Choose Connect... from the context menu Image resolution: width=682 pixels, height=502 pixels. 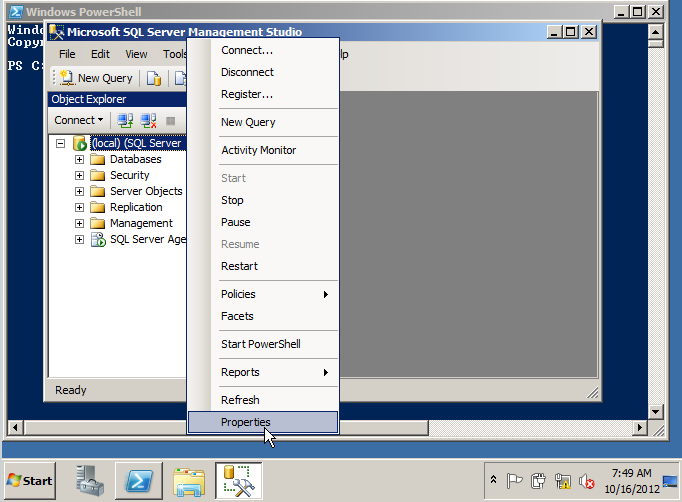pyautogui.click(x=263, y=50)
